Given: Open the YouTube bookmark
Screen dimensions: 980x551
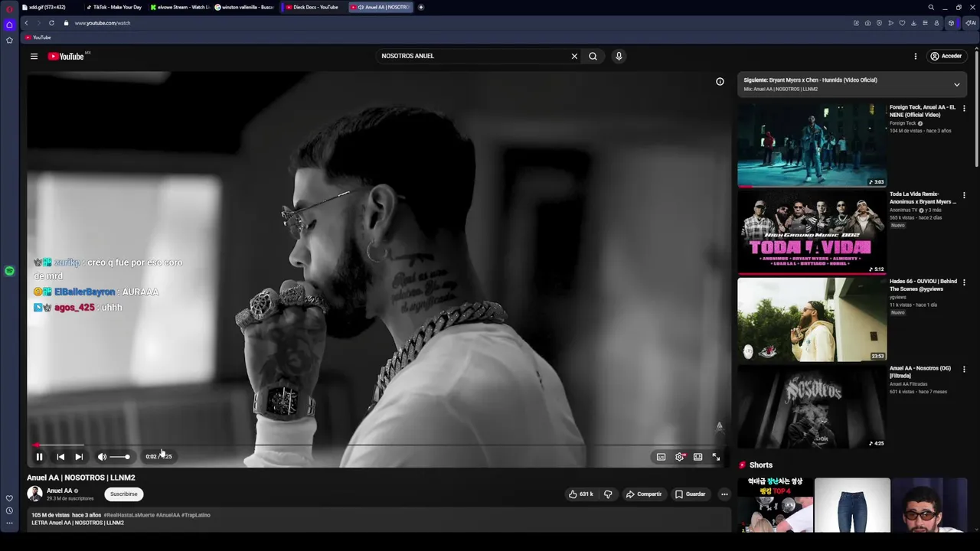Looking at the screenshot, I should pyautogui.click(x=38, y=37).
